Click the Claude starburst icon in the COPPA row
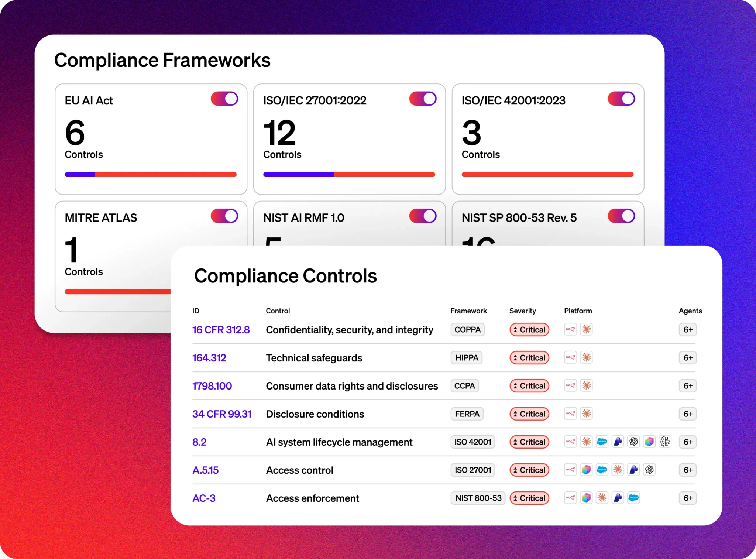Screen dimensions: 756x559 (586, 329)
